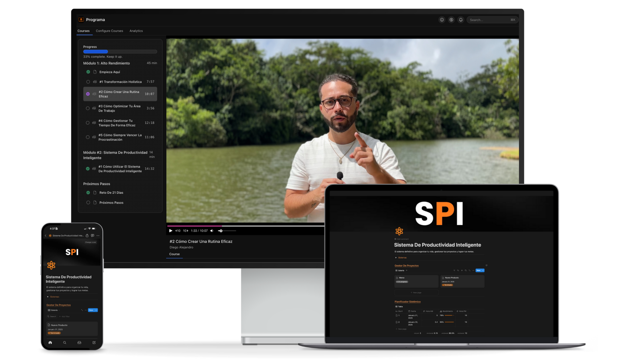
Task: Expand the Sistemas toggle on the laptop
Action: [x=396, y=258]
